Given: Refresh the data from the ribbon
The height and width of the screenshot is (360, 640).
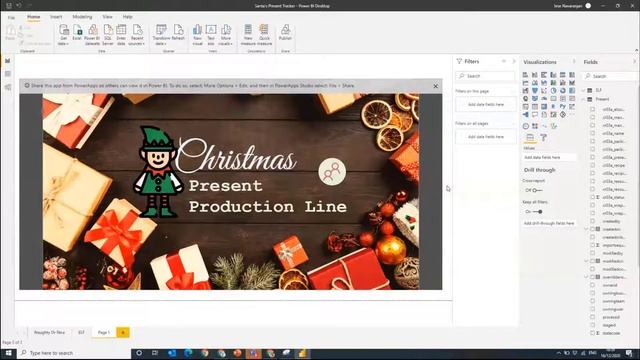Looking at the screenshot, I should tap(178, 32).
